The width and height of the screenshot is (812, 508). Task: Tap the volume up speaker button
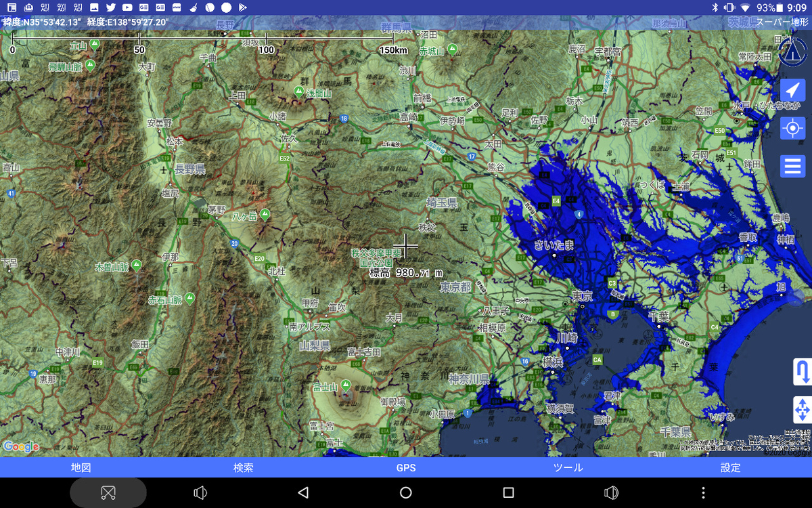pyautogui.click(x=612, y=492)
